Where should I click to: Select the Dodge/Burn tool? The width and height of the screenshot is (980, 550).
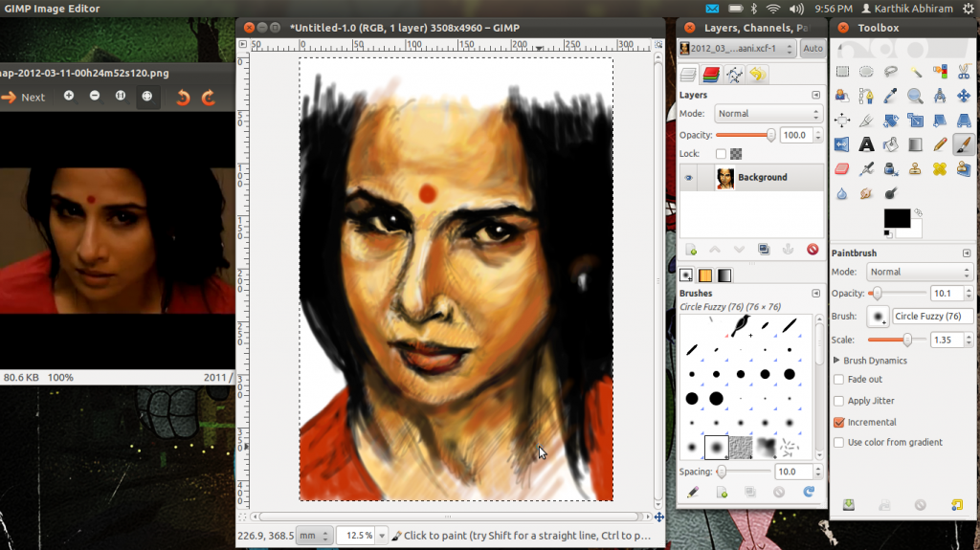pyautogui.click(x=891, y=194)
